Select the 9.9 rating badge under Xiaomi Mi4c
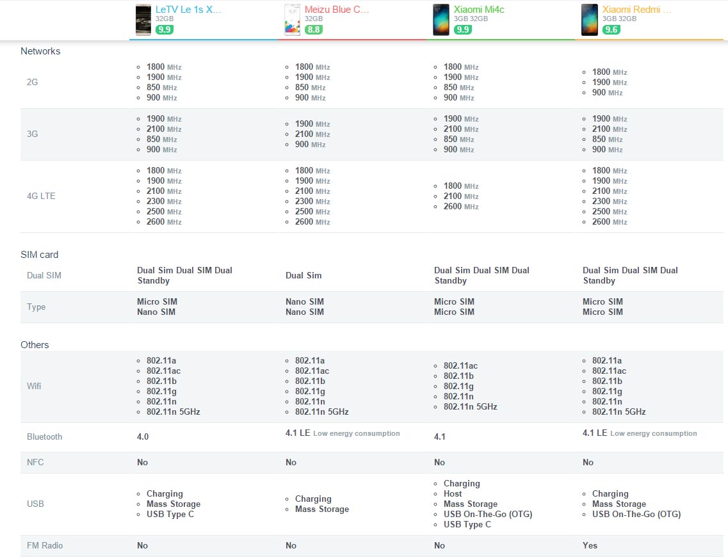The height and width of the screenshot is (560, 728). click(x=462, y=29)
